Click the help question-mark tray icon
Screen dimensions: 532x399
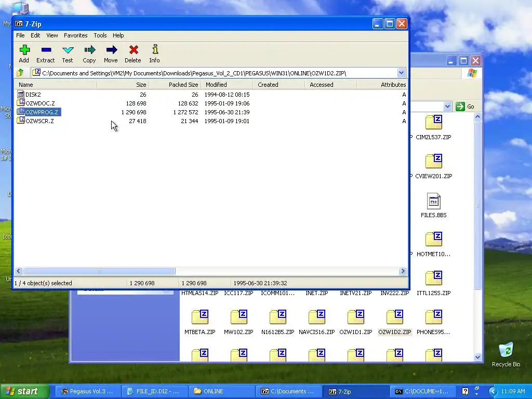tap(465, 391)
